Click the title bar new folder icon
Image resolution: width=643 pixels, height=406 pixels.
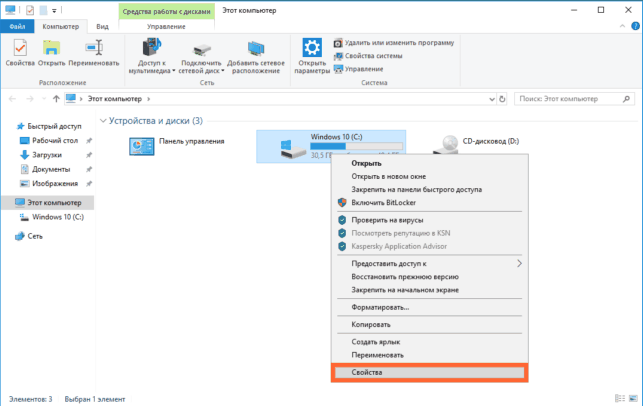43,10
